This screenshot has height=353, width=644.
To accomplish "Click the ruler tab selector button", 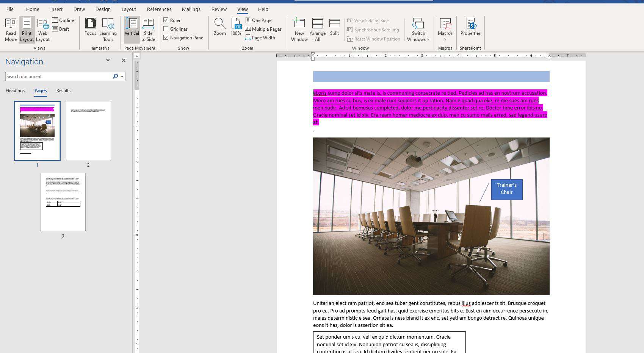I will coord(137,56).
